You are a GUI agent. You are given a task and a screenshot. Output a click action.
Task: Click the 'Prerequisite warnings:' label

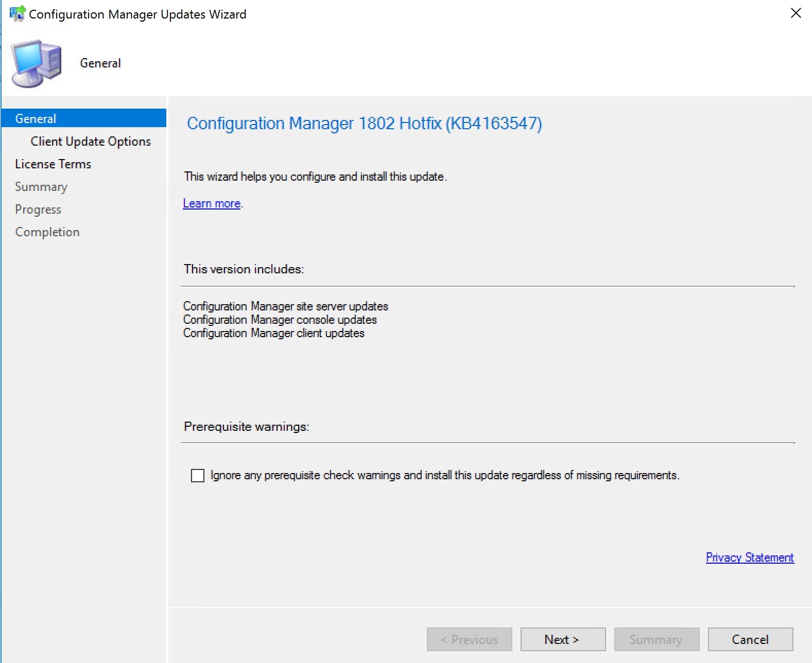[247, 427]
